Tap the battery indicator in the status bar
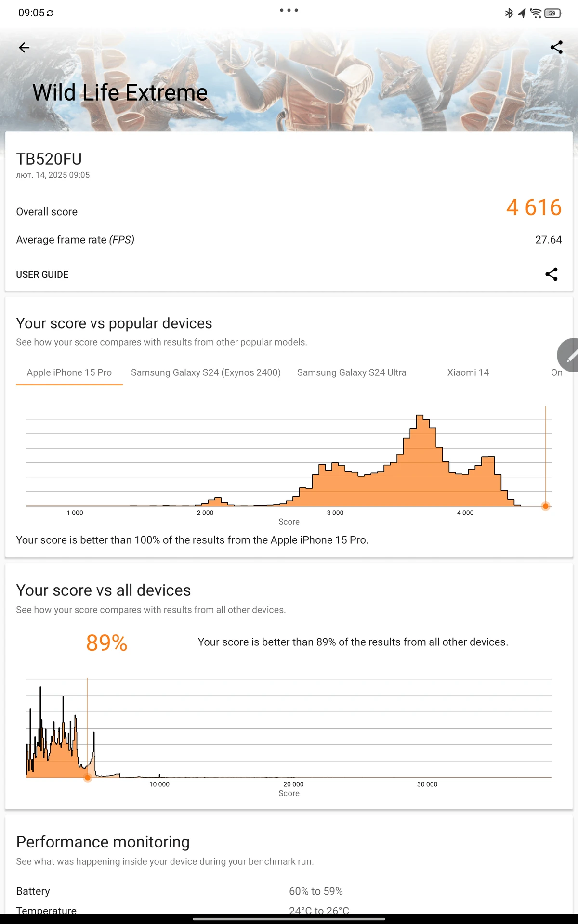The image size is (578, 924). (553, 13)
